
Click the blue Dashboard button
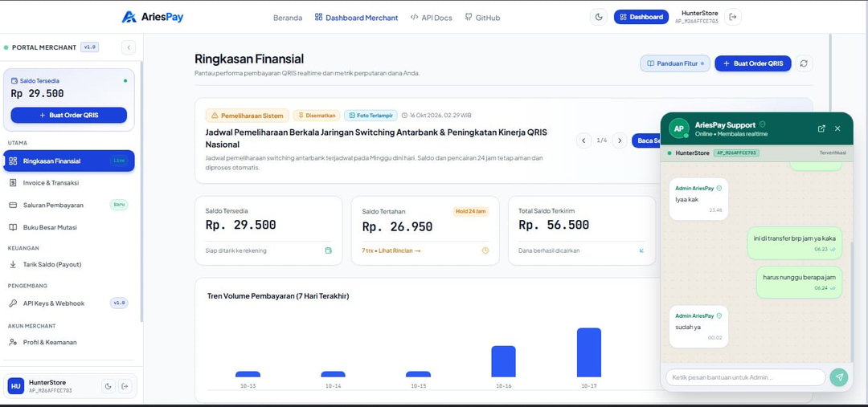[x=641, y=17]
